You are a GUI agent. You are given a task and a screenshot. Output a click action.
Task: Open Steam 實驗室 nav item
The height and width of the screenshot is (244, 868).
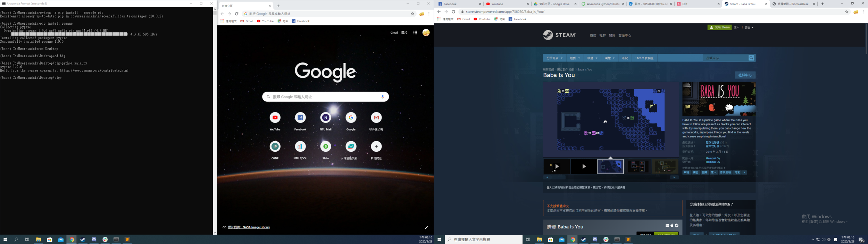point(644,58)
